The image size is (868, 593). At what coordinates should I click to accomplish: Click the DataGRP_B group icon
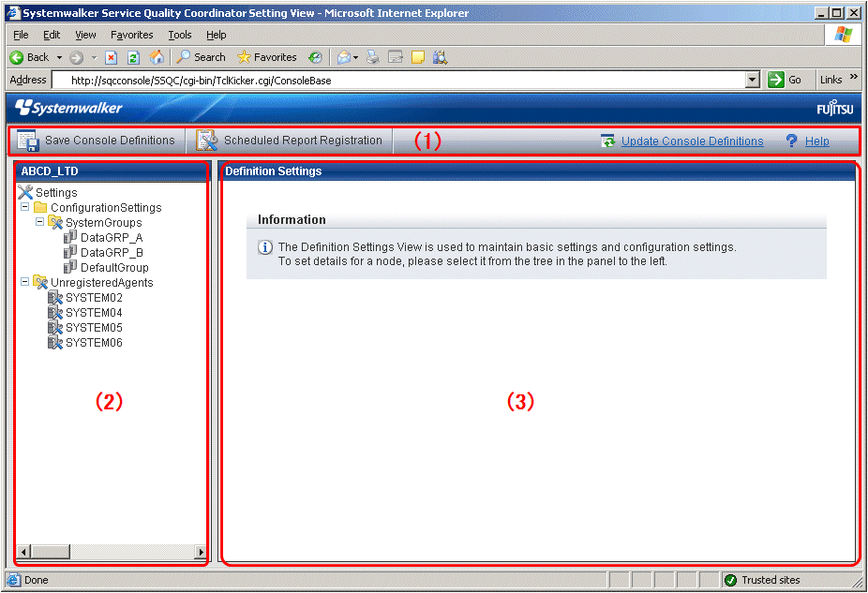[69, 252]
